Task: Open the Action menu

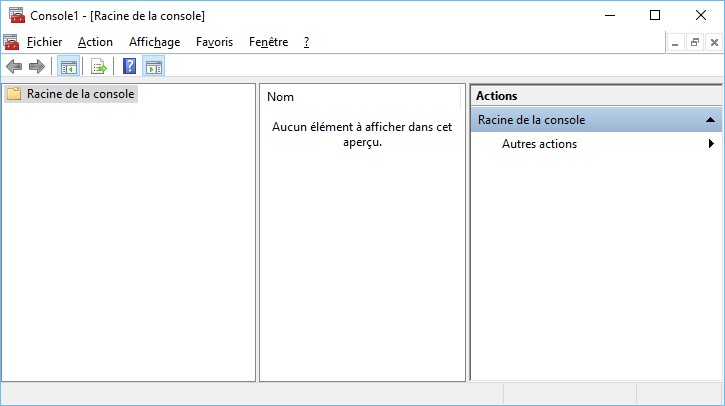Action: tap(95, 42)
